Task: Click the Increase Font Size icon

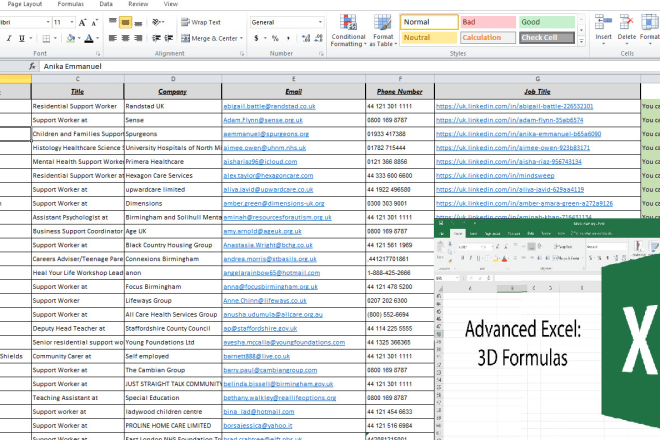Action: pos(82,22)
